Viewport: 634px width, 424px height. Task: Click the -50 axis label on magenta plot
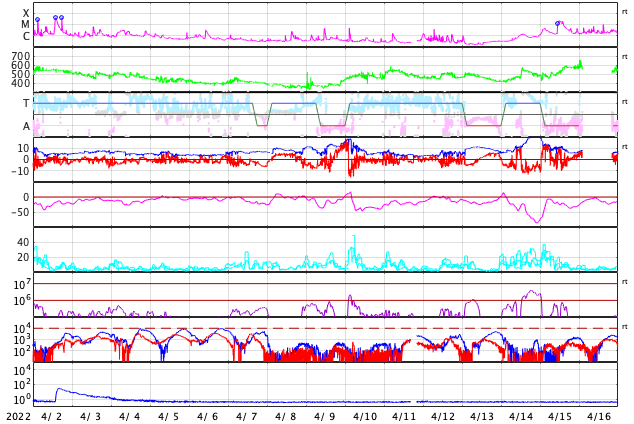[20, 212]
